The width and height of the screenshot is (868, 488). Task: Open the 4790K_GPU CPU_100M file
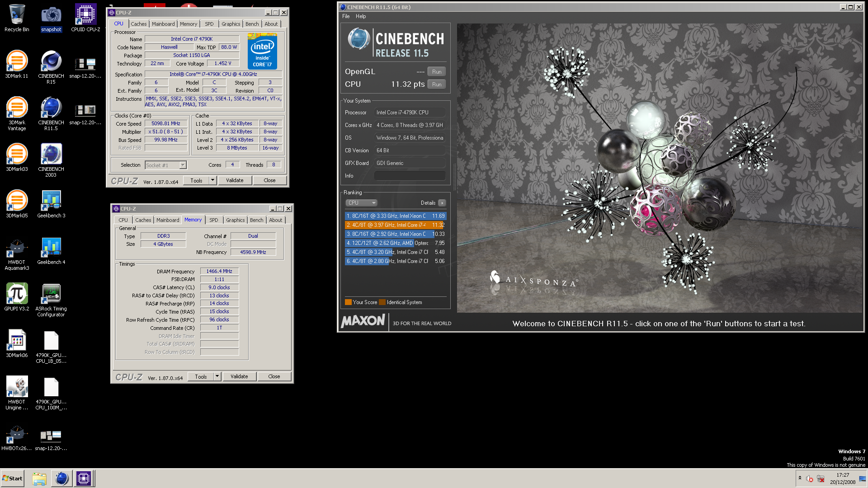tap(51, 393)
